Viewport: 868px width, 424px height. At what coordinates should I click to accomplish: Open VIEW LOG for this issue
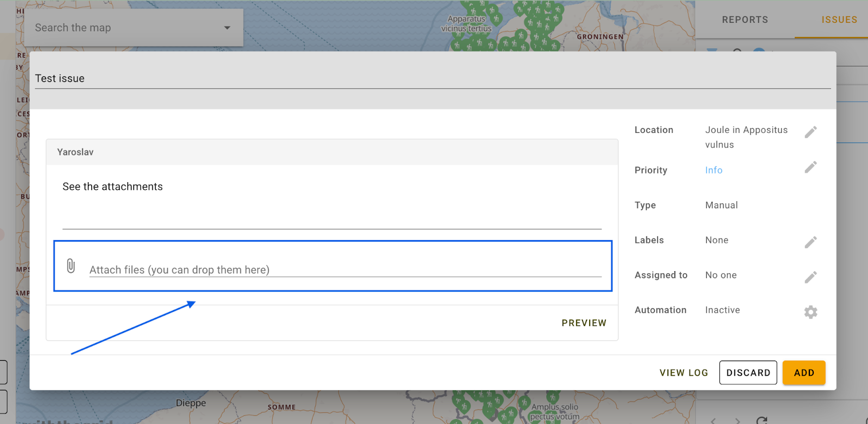tap(684, 373)
